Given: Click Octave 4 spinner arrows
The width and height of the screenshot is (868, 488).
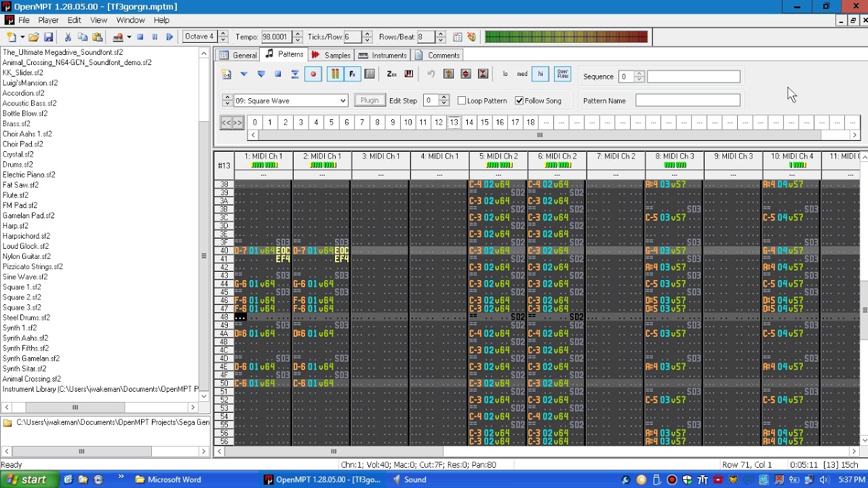Looking at the screenshot, I should click(223, 37).
